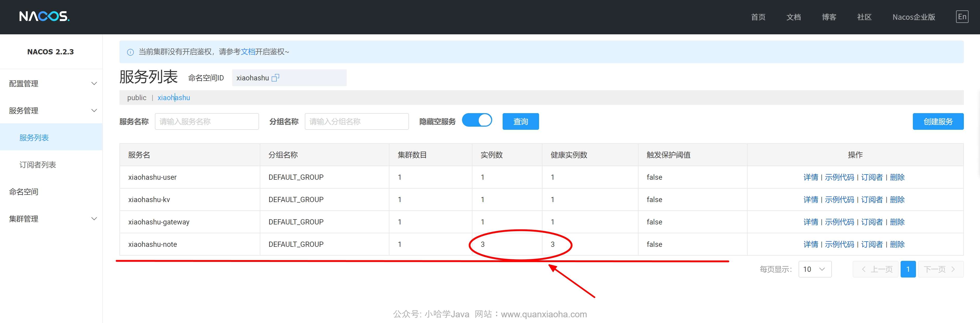Copy the xiaohashu namespace ID icon

click(275, 77)
